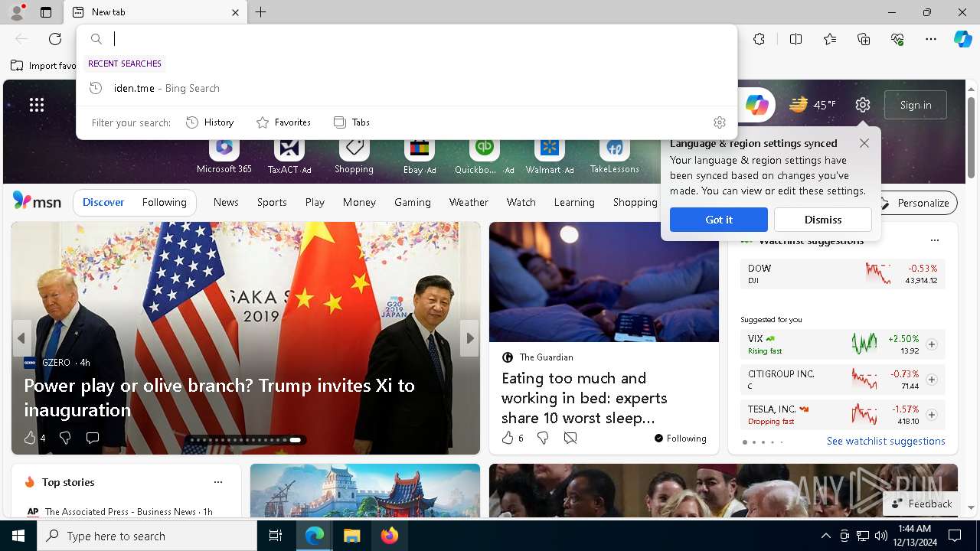Open comments on Trump Xi story
The width and height of the screenshot is (980, 551).
[93, 438]
